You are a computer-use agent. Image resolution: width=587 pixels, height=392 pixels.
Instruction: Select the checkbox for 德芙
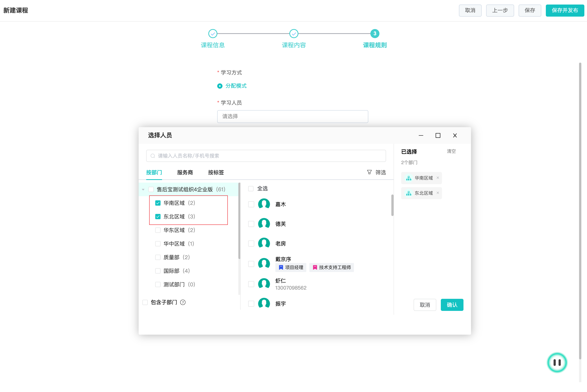coord(251,224)
